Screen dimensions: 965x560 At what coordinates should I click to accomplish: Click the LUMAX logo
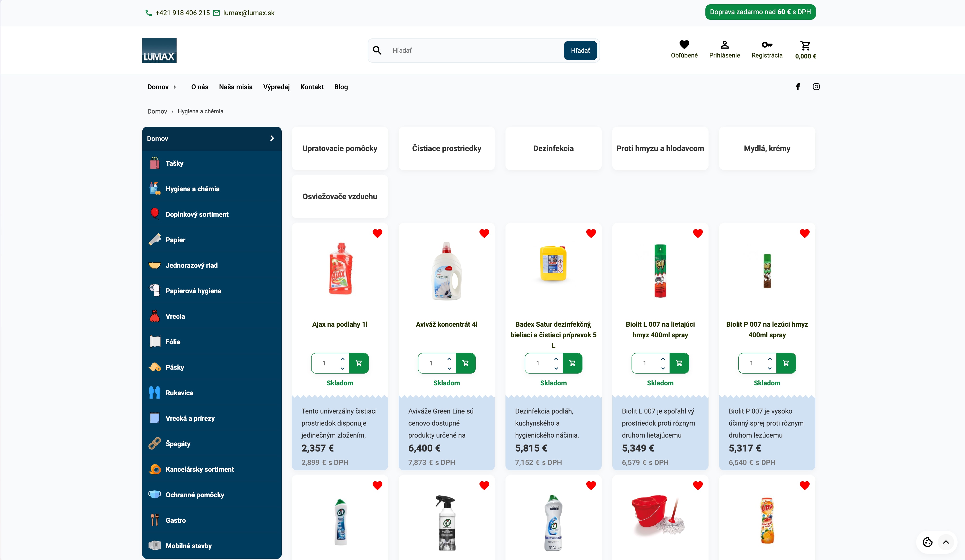(159, 50)
